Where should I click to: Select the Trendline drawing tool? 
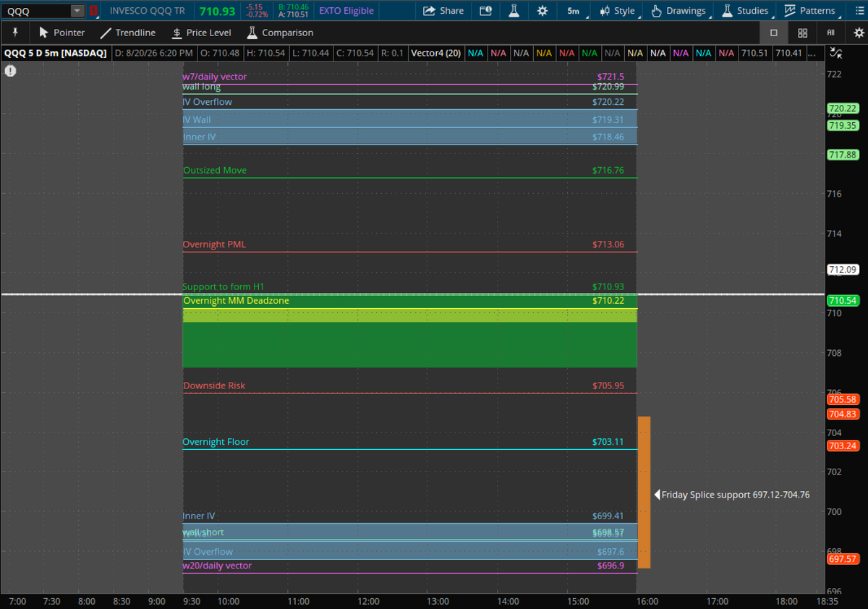click(127, 33)
